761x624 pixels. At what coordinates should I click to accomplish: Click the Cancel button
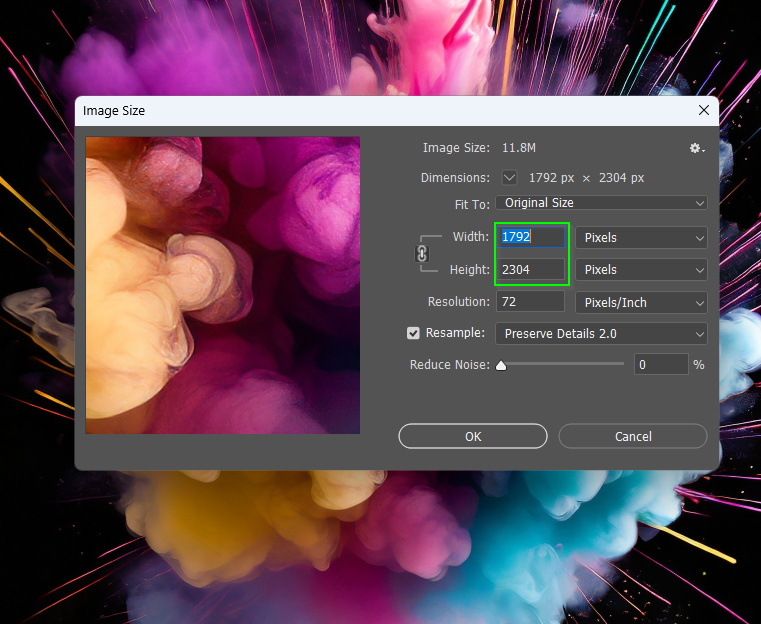point(633,436)
